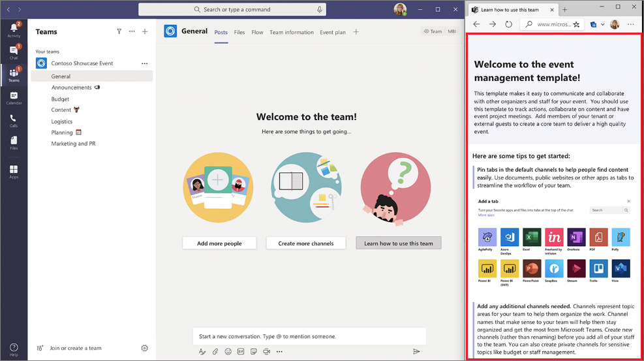Select the General channel
Screen dimensions: 644x361
[91, 76]
